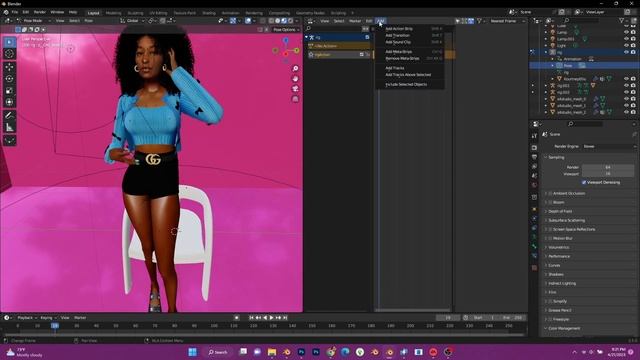Select rendered viewport shading mode

[x=291, y=20]
